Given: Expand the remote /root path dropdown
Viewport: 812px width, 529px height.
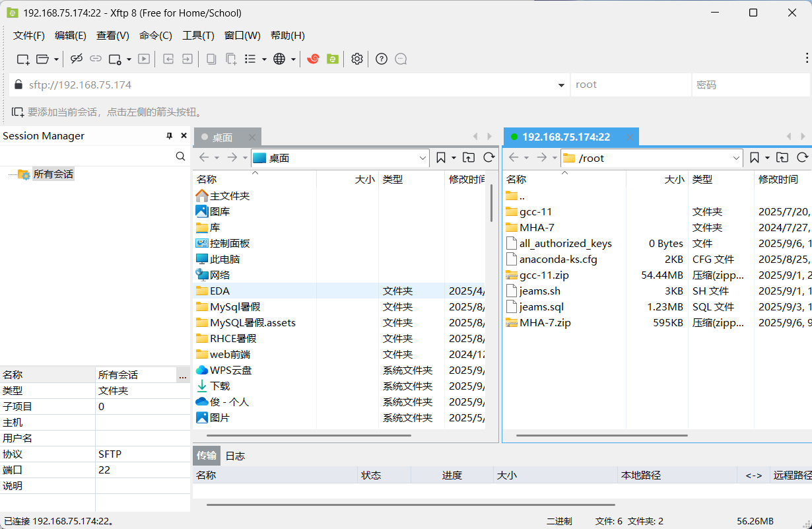Looking at the screenshot, I should coord(737,158).
